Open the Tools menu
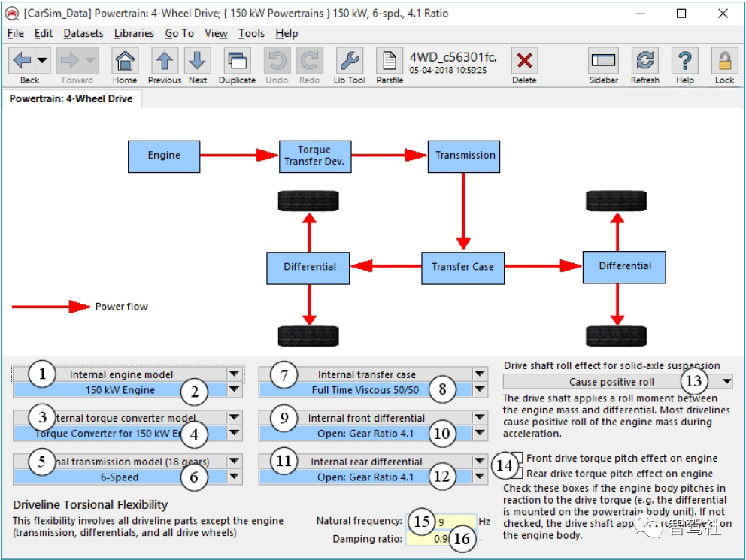The image size is (746, 560). (x=251, y=33)
